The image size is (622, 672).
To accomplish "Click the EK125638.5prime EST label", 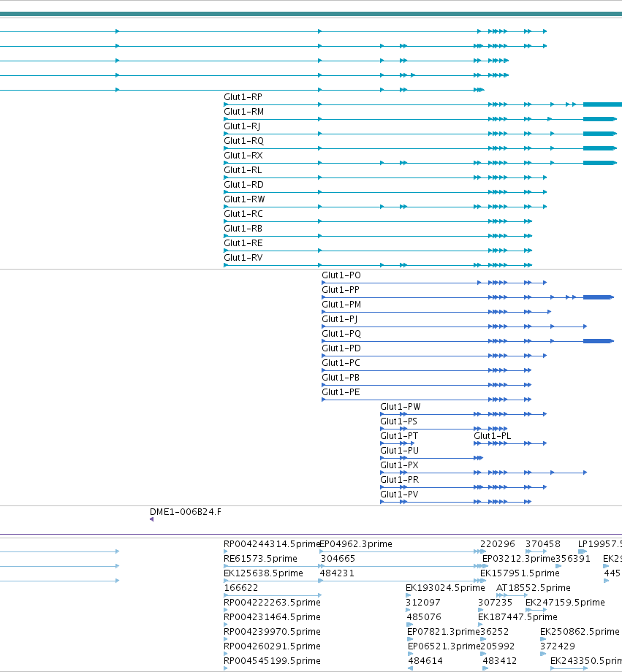I will (263, 573).
